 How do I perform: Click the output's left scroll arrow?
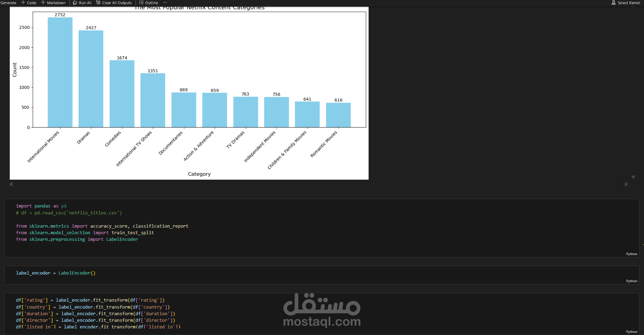tap(11, 184)
